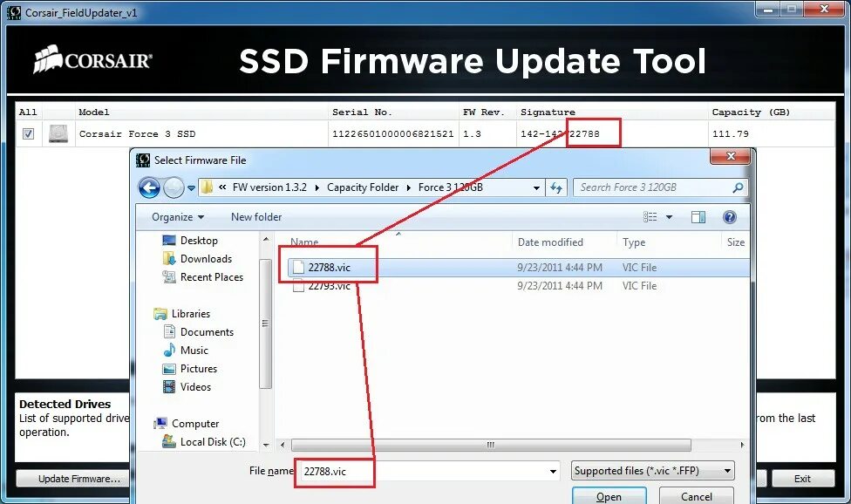
Task: Select the Capacity Folder breadcrumb
Action: [x=363, y=187]
